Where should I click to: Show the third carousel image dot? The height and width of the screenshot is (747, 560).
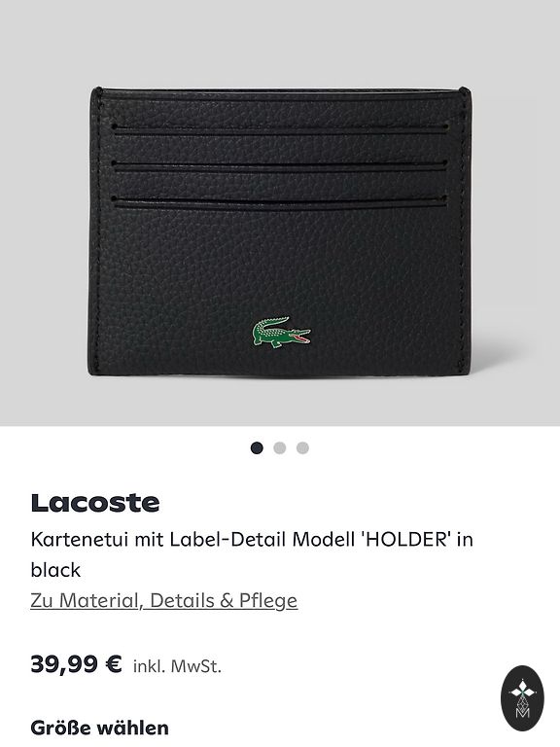303,447
